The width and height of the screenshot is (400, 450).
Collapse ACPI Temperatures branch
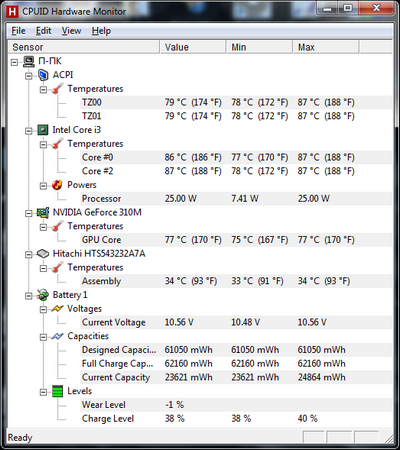coord(43,90)
